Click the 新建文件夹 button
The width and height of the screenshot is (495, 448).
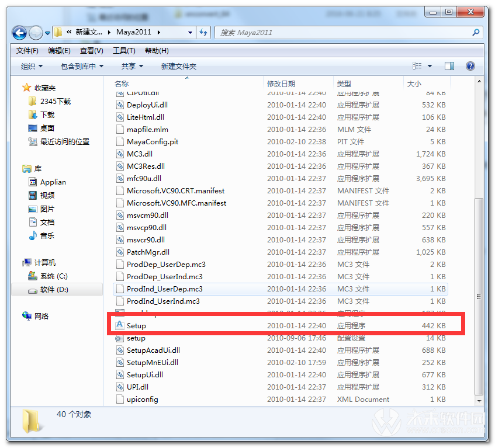click(x=179, y=66)
